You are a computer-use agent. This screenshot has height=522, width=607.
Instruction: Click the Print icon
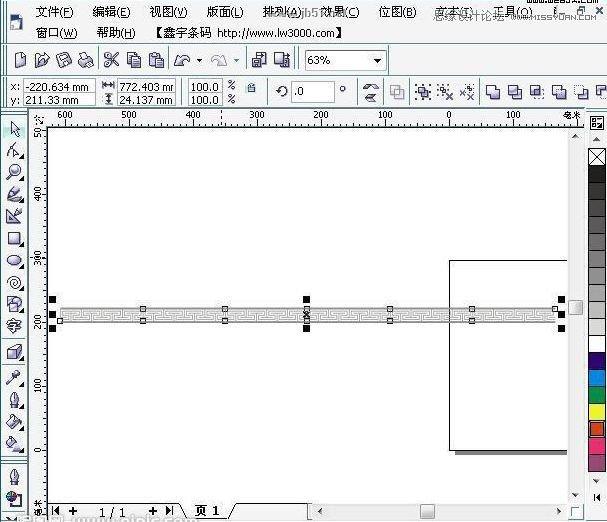86,60
